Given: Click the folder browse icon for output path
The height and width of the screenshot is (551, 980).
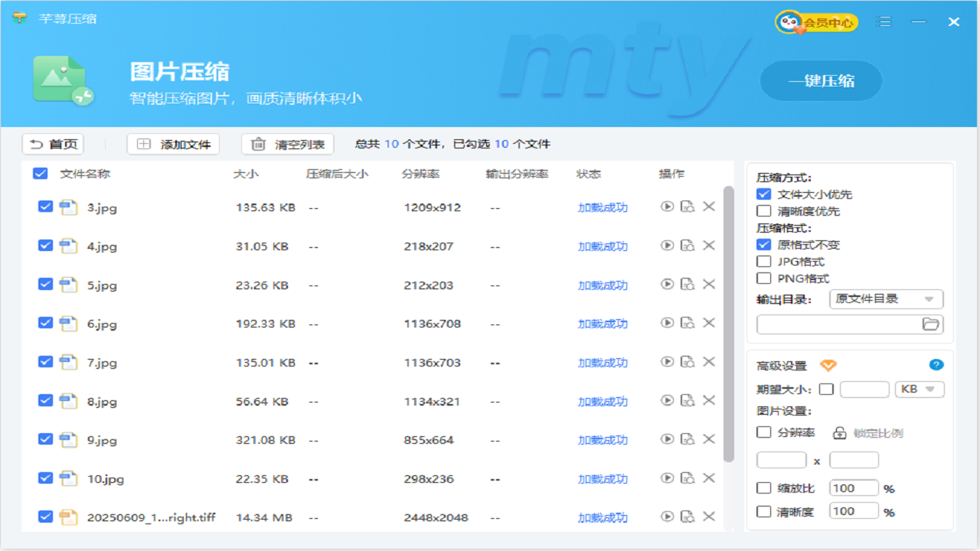Looking at the screenshot, I should [x=930, y=324].
